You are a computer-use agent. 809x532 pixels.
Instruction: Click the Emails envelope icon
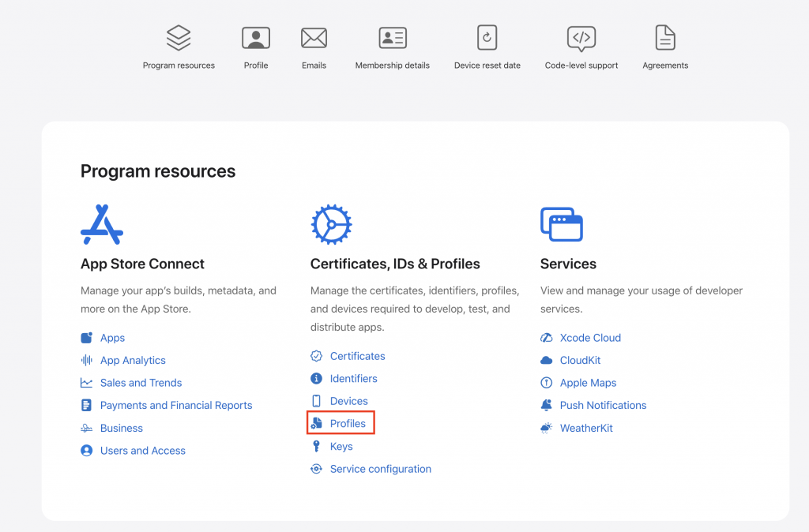314,38
